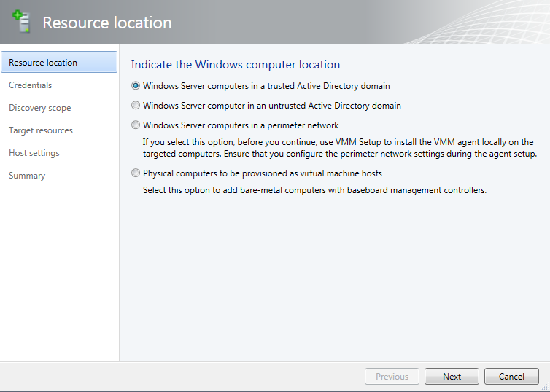The image size is (550, 392).
Task: Open the Resource location wizard step
Action: (59, 63)
